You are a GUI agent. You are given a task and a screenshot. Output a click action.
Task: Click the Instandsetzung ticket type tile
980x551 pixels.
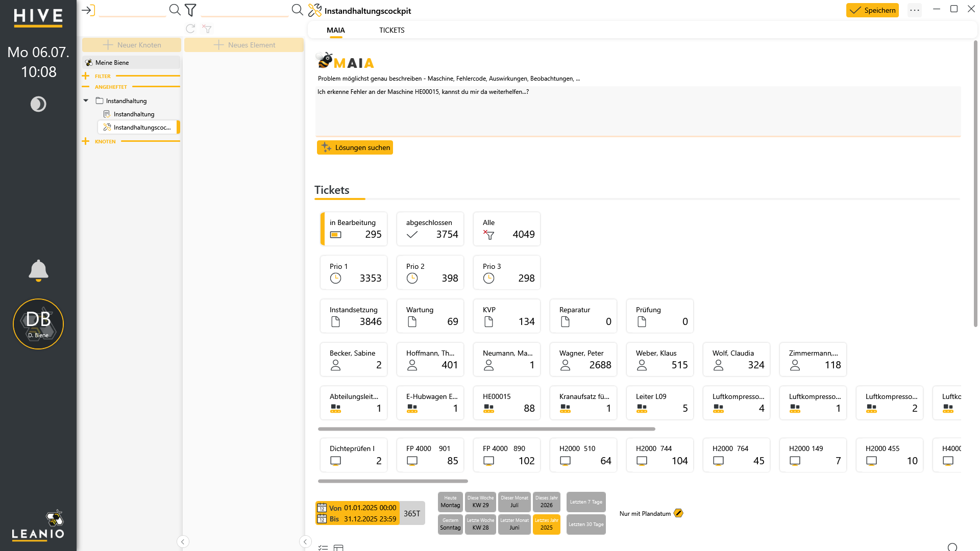coord(354,316)
